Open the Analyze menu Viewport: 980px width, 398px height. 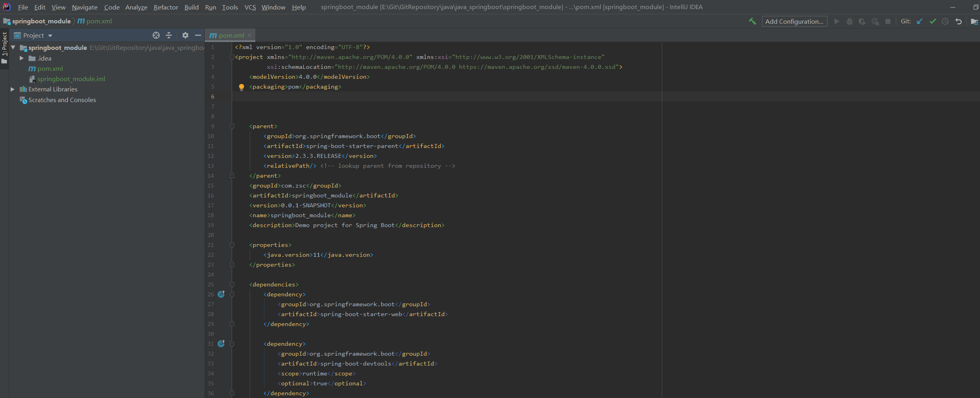tap(136, 7)
